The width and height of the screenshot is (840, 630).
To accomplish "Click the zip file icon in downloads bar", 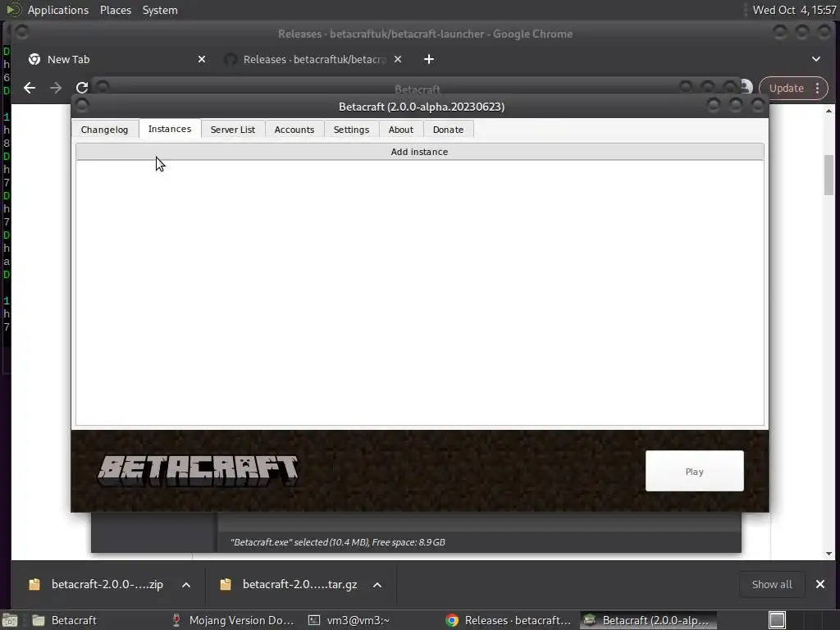I will [34, 584].
